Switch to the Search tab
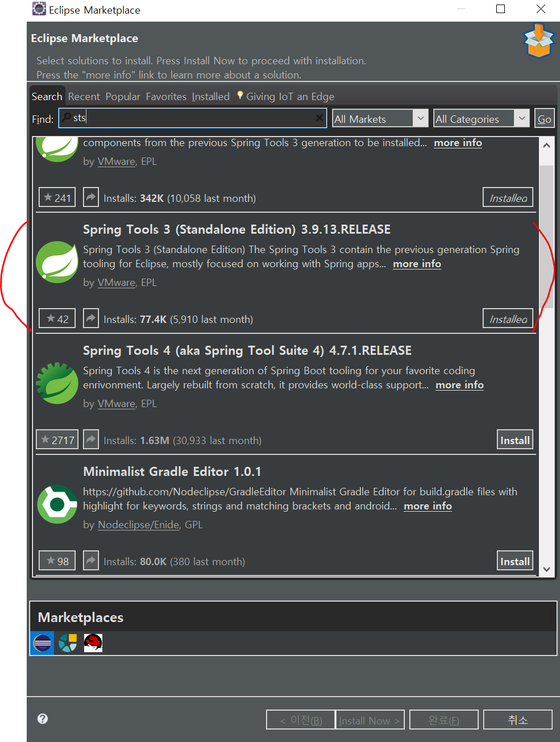 pos(47,96)
